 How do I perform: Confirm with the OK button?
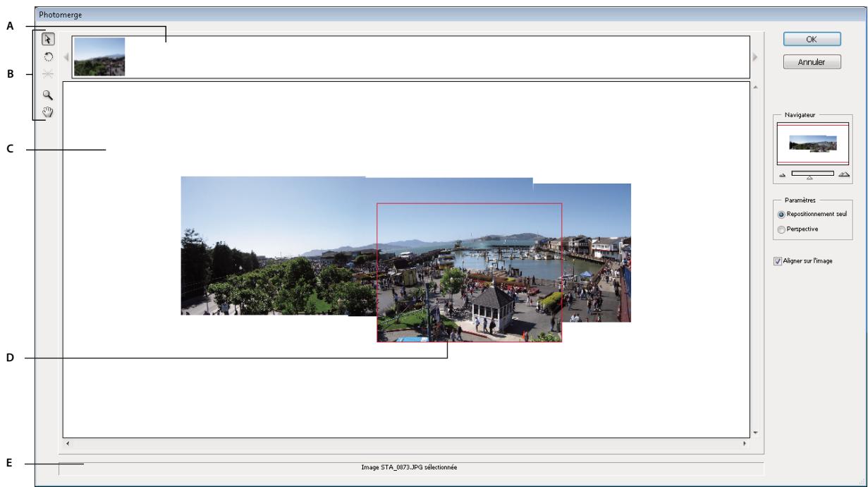[812, 40]
